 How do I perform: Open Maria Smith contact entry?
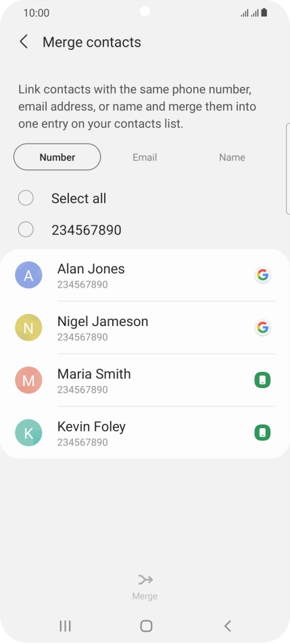point(145,380)
